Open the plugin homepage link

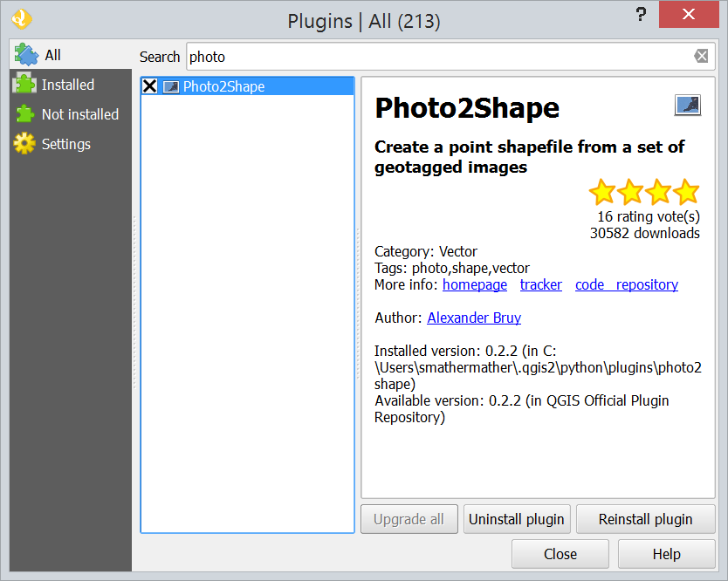(x=474, y=284)
